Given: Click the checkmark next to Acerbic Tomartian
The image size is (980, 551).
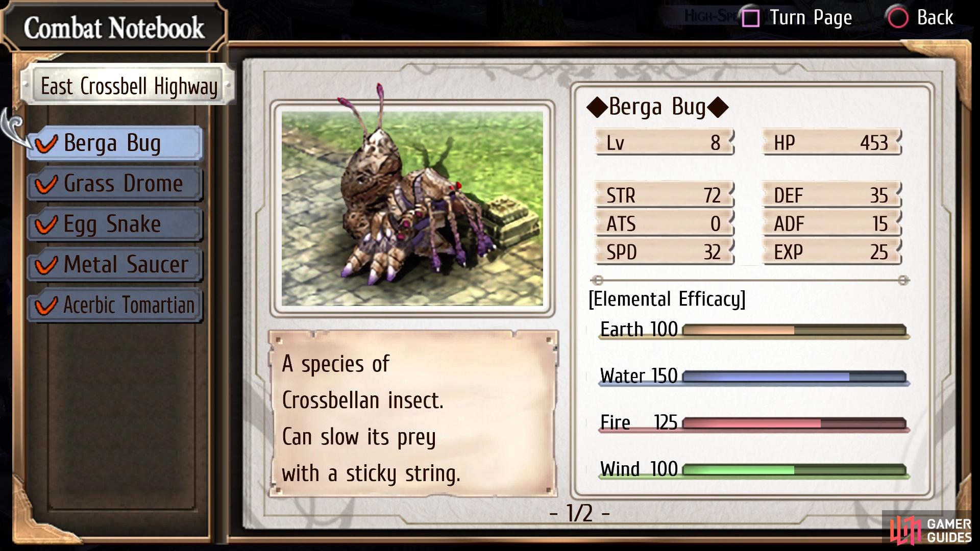Looking at the screenshot, I should point(46,305).
